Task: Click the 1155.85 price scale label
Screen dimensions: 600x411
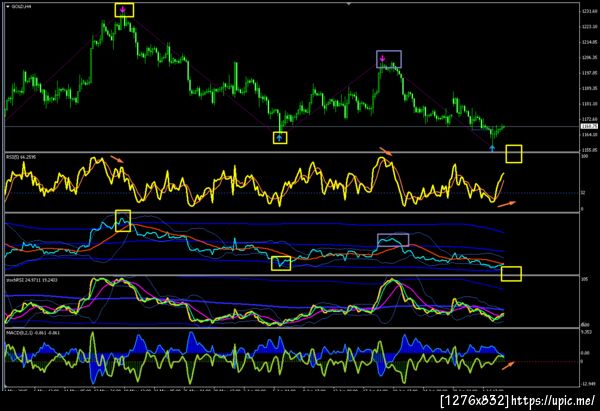Action: [x=589, y=150]
